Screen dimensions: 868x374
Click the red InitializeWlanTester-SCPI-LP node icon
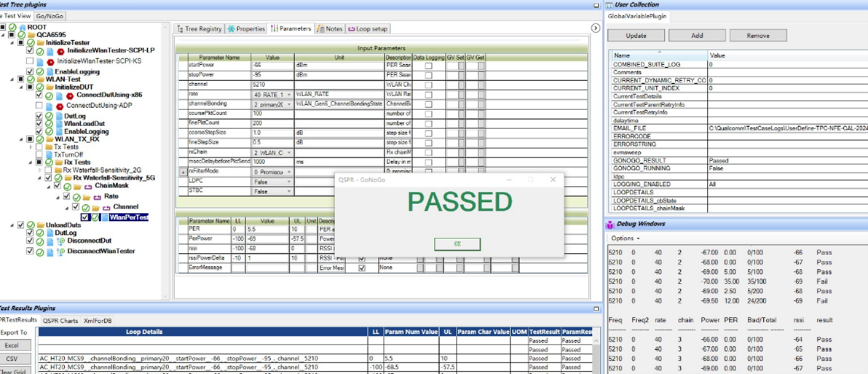point(60,51)
